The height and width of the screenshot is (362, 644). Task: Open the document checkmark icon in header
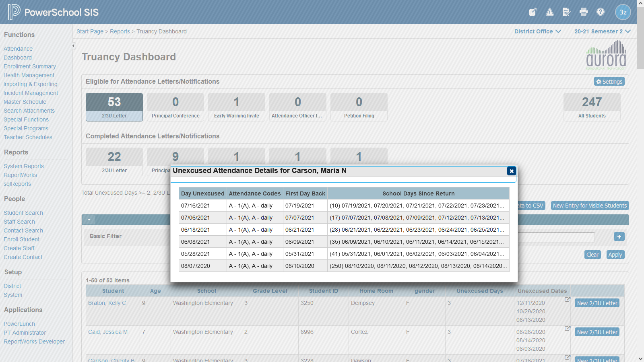566,12
